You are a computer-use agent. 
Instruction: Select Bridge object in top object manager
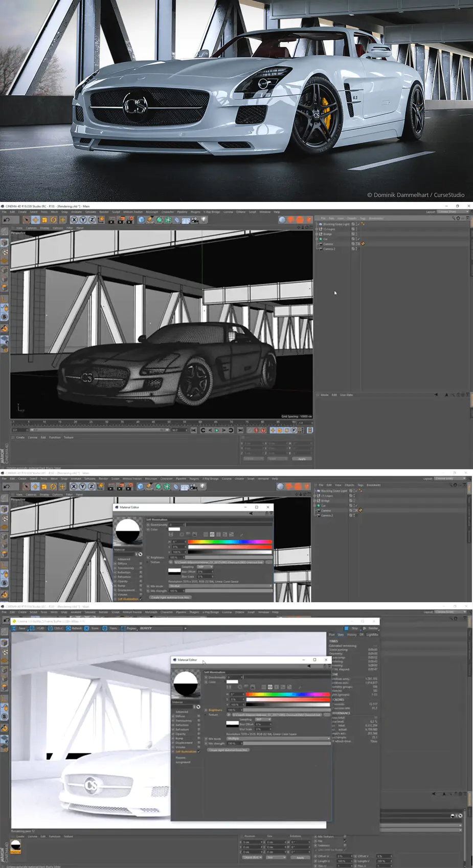[x=327, y=234]
